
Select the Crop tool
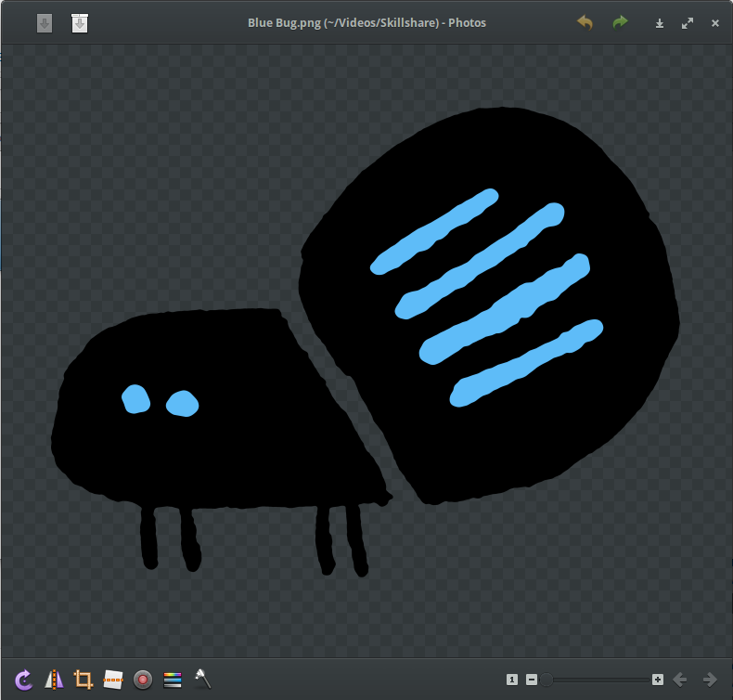[x=84, y=680]
